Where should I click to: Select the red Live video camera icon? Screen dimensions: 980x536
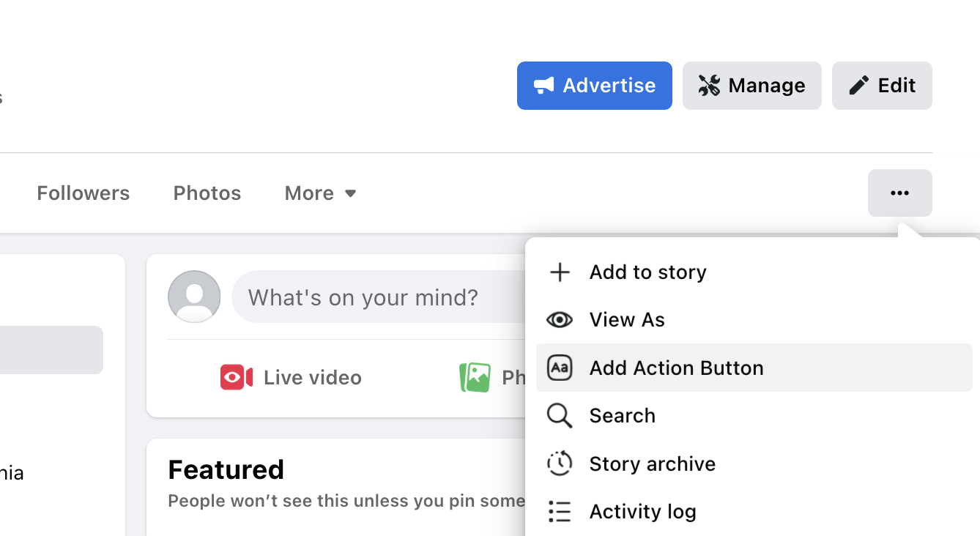[x=235, y=377]
